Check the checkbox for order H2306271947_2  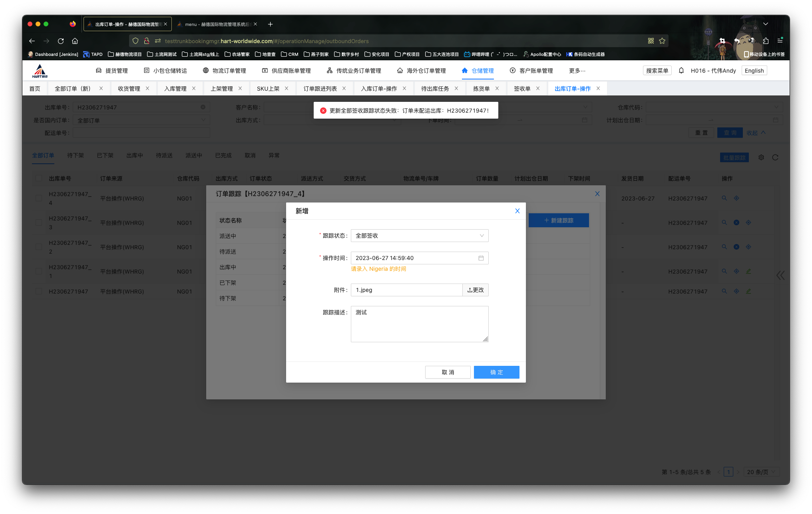coord(39,247)
